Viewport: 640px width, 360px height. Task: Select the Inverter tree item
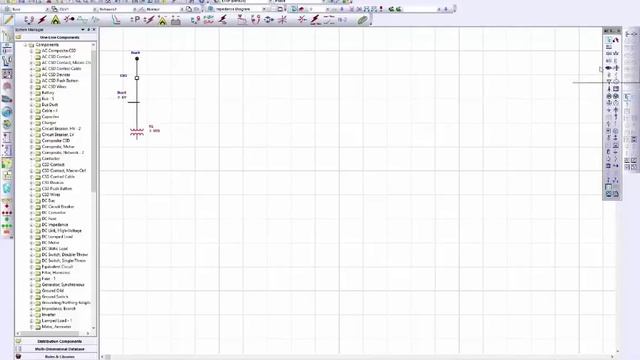(49, 315)
